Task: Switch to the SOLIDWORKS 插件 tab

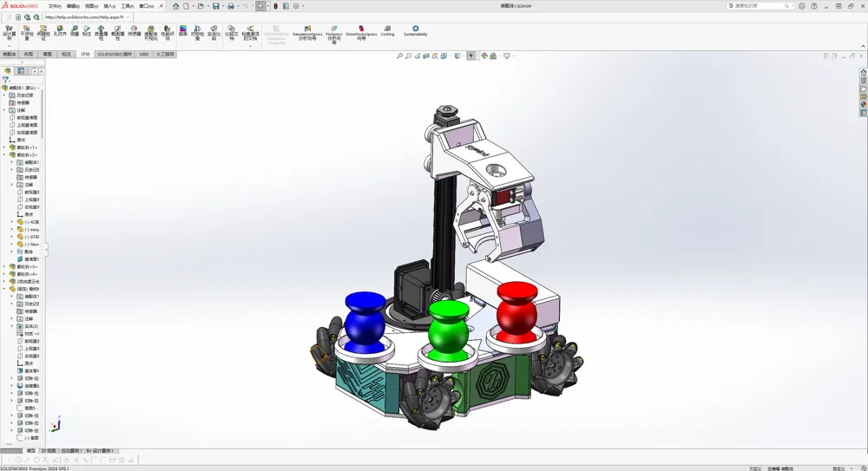Action: pyautogui.click(x=115, y=55)
